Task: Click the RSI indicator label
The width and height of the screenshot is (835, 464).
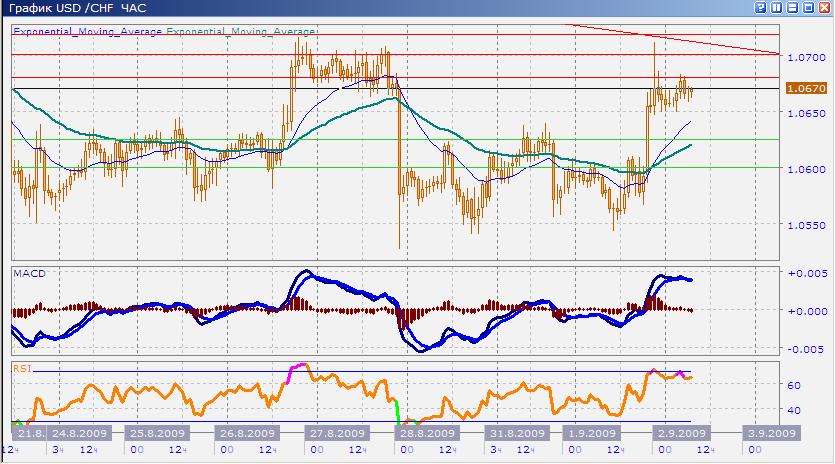Action: (x=23, y=368)
